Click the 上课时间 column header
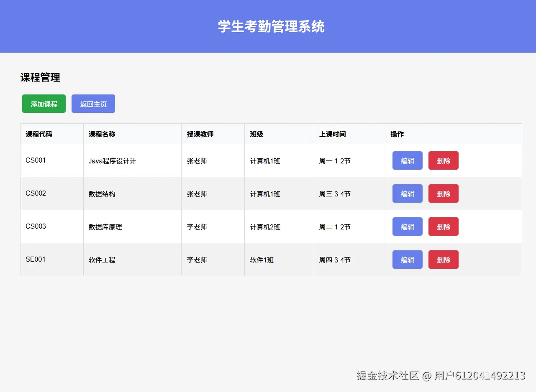 point(330,134)
